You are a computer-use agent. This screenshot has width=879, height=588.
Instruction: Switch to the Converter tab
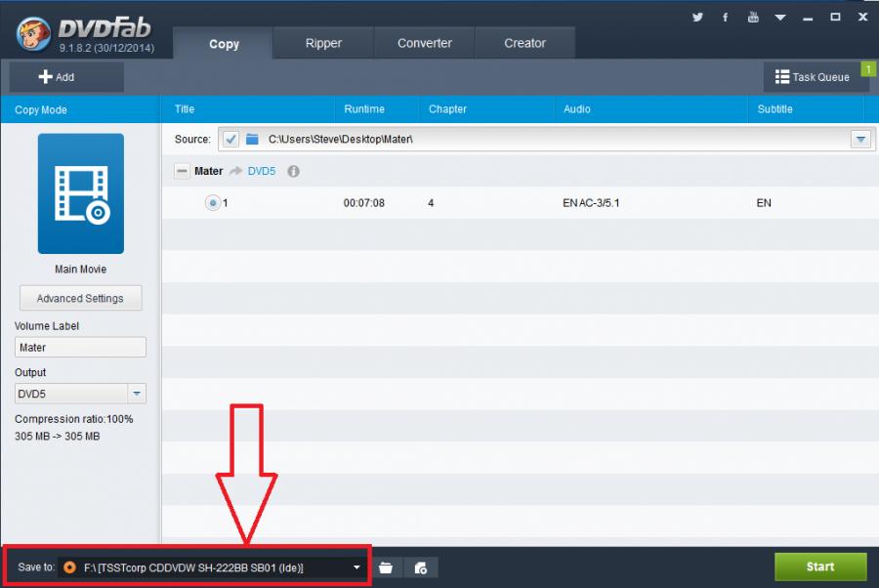pyautogui.click(x=425, y=43)
